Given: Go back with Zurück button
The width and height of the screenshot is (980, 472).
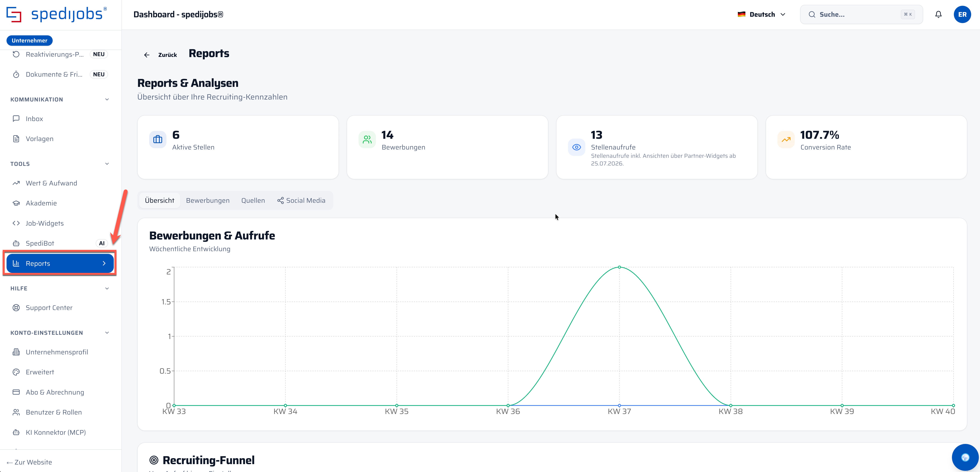Looking at the screenshot, I should pyautogui.click(x=160, y=55).
